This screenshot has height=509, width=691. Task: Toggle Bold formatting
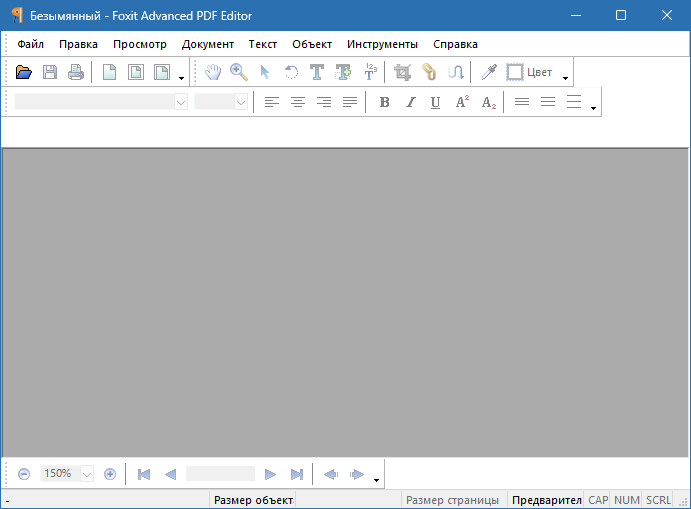pos(384,102)
